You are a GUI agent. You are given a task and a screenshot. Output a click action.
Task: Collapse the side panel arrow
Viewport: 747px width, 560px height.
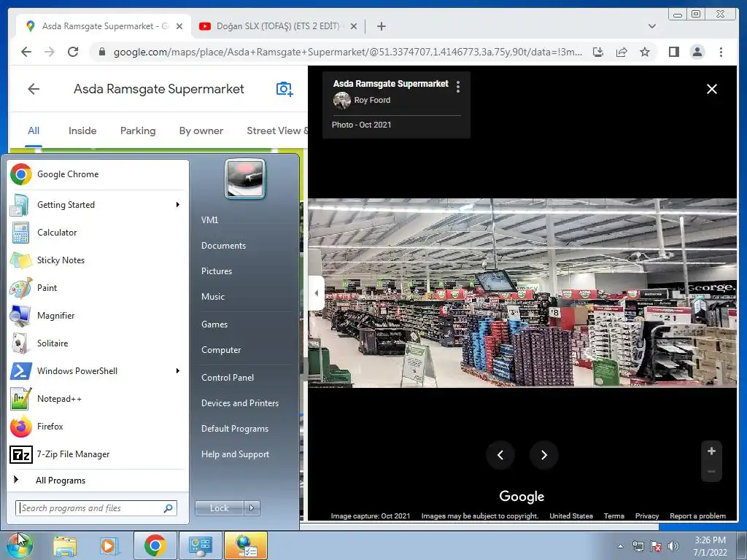click(317, 293)
